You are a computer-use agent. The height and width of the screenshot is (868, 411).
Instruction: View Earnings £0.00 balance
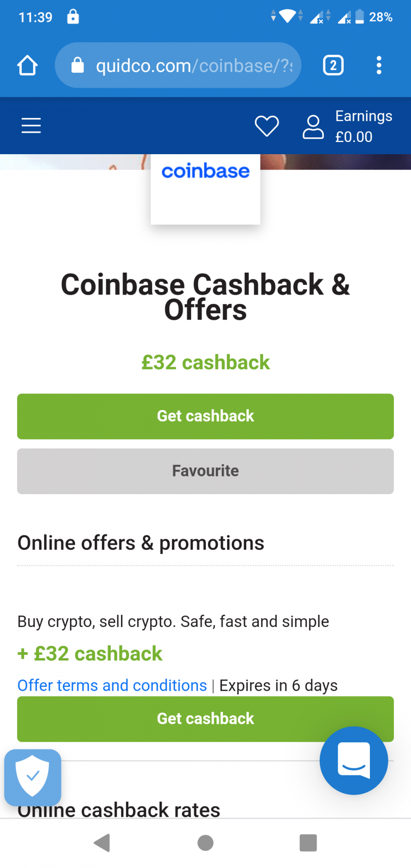[x=363, y=127]
